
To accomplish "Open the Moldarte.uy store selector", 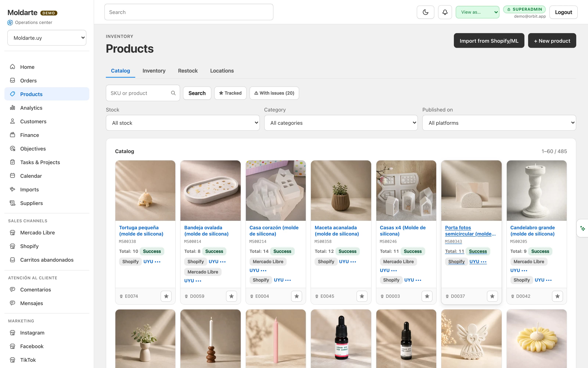I will 47,38.
